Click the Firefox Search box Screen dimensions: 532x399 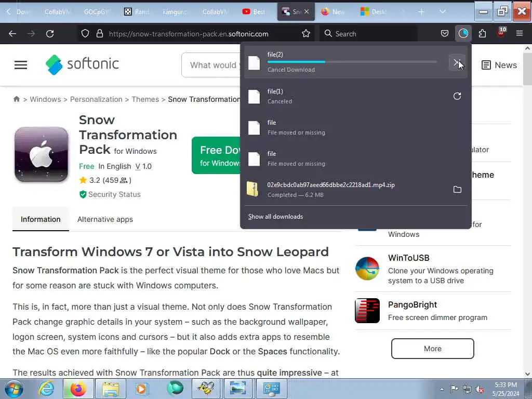[x=368, y=34]
